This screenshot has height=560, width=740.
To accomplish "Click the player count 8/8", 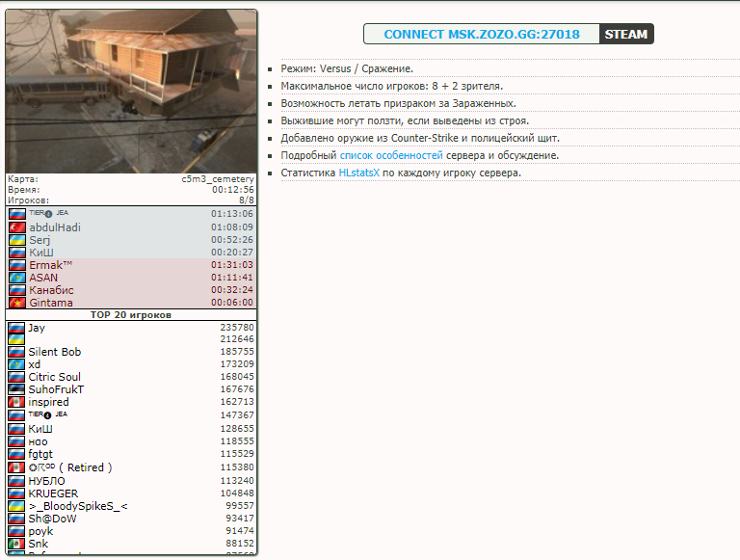I will 247,200.
